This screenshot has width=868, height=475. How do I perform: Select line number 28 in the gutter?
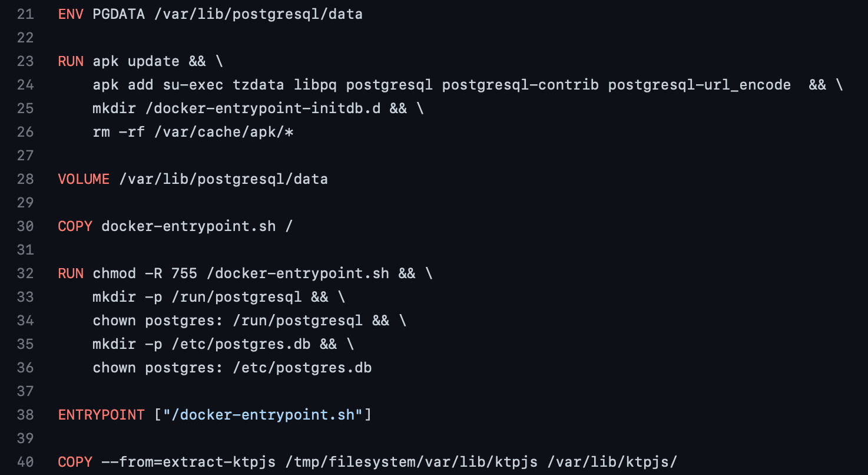pyautogui.click(x=25, y=179)
